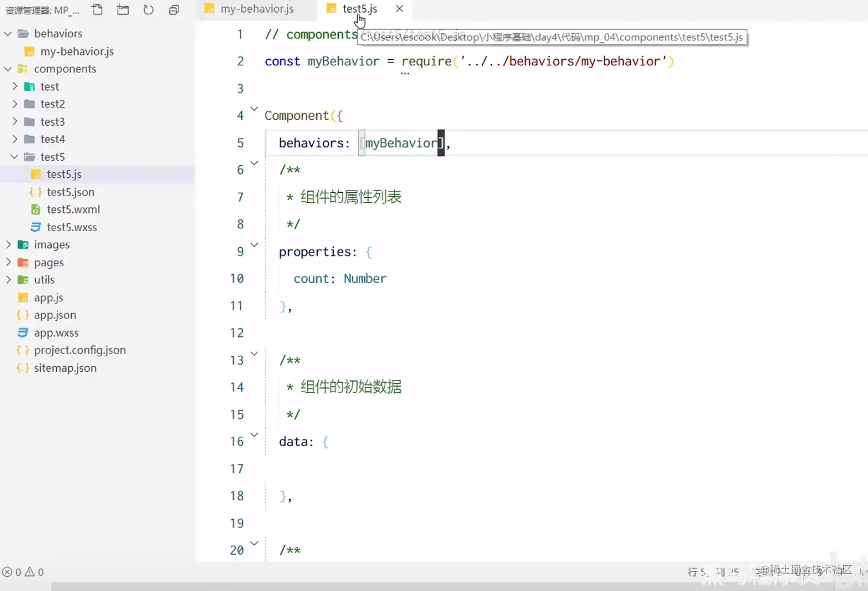Image resolution: width=868 pixels, height=591 pixels.
Task: Expand the test3 folder
Action: tap(15, 122)
